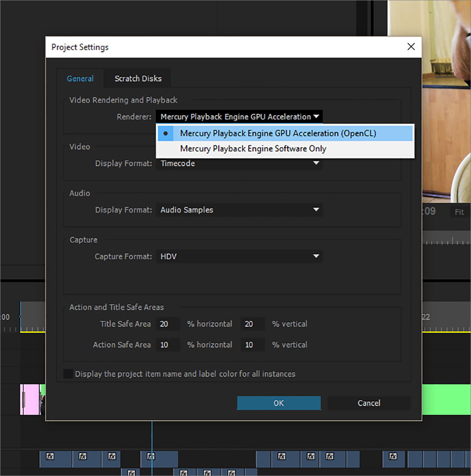Open the Fit zoom dropdown in the monitor
Viewport: 471px width, 476px height.
click(x=460, y=212)
